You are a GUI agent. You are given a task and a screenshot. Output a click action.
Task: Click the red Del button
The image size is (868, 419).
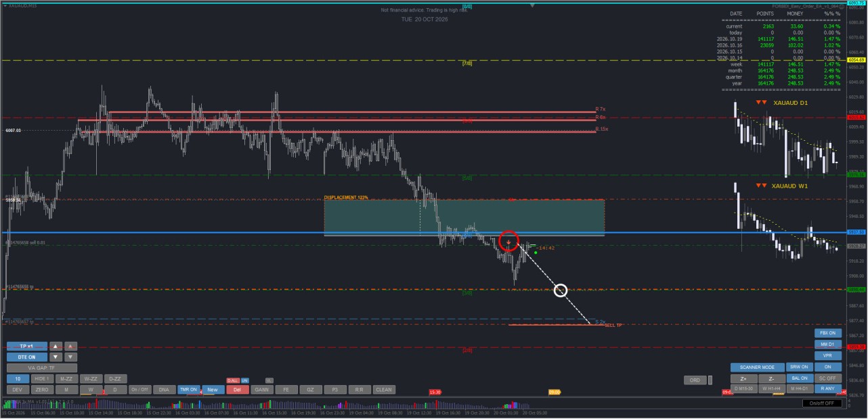tap(237, 390)
